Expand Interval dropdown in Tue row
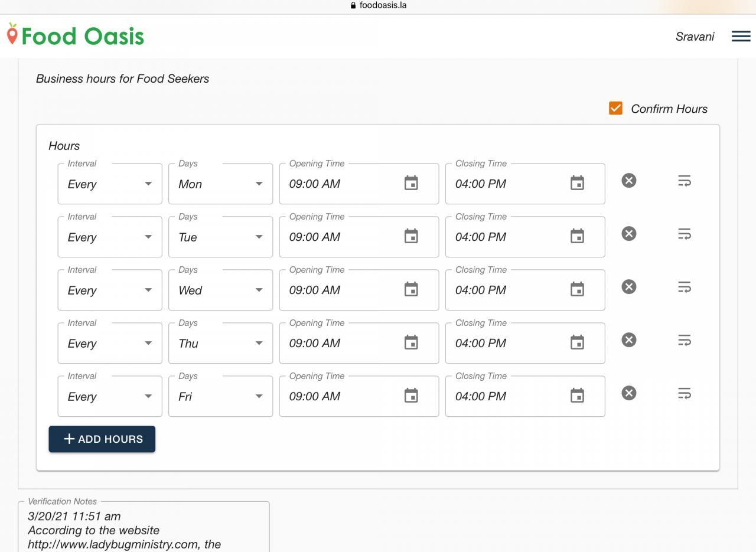The width and height of the screenshot is (756, 552). [x=110, y=237]
